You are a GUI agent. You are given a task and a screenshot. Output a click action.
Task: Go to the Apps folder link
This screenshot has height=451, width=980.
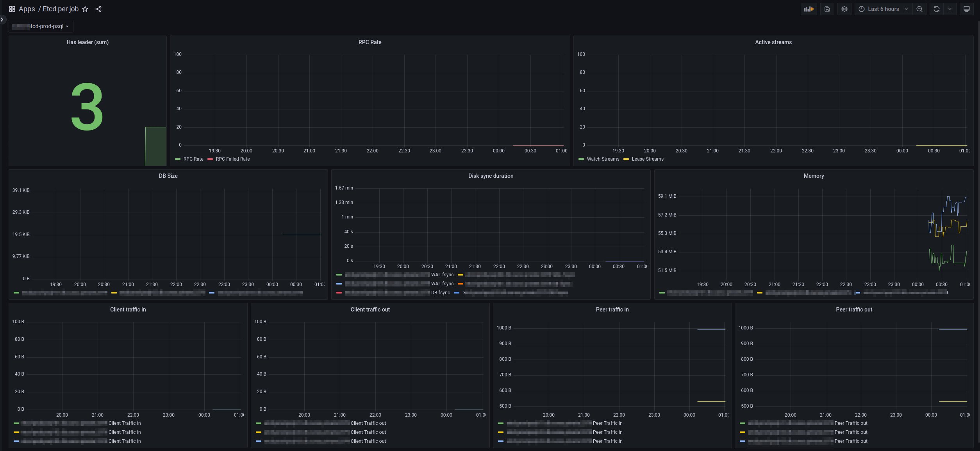(27, 9)
